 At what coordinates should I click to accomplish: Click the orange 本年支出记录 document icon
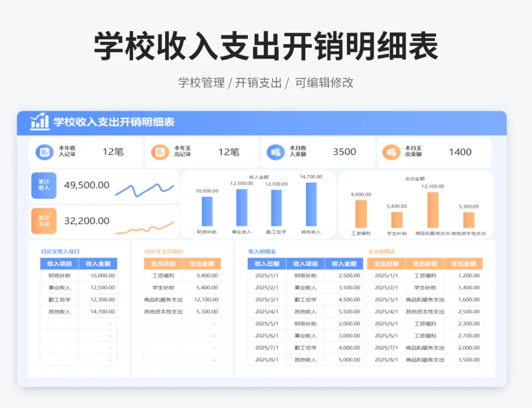pos(160,152)
